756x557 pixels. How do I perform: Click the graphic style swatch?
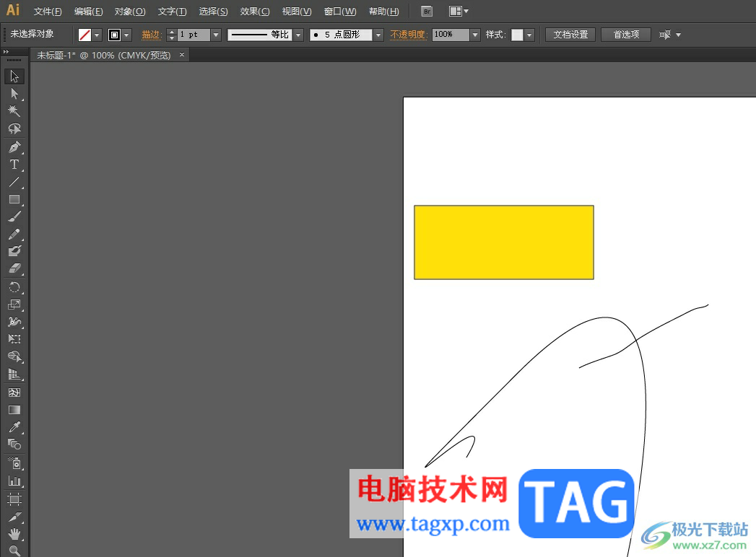pos(517,35)
